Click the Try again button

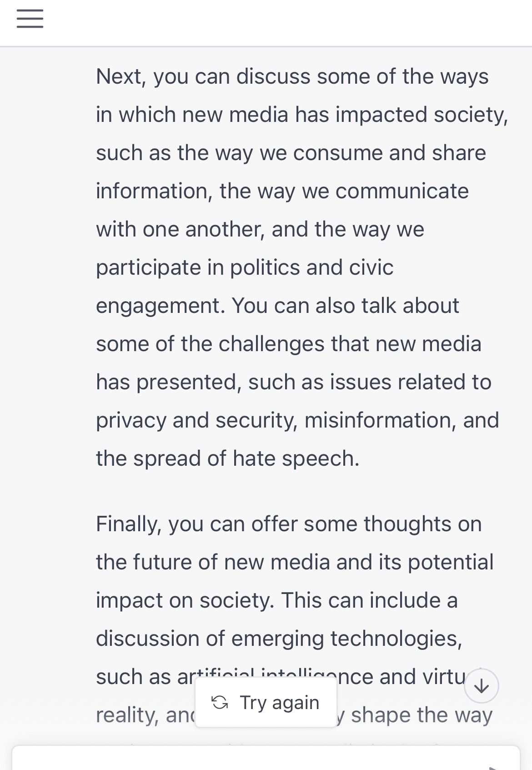point(266,702)
